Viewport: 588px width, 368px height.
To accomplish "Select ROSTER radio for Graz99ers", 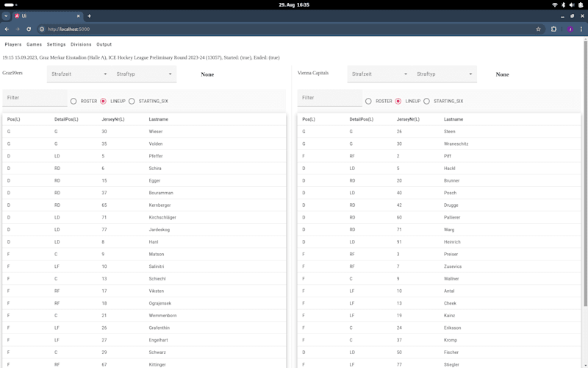I will pos(73,101).
